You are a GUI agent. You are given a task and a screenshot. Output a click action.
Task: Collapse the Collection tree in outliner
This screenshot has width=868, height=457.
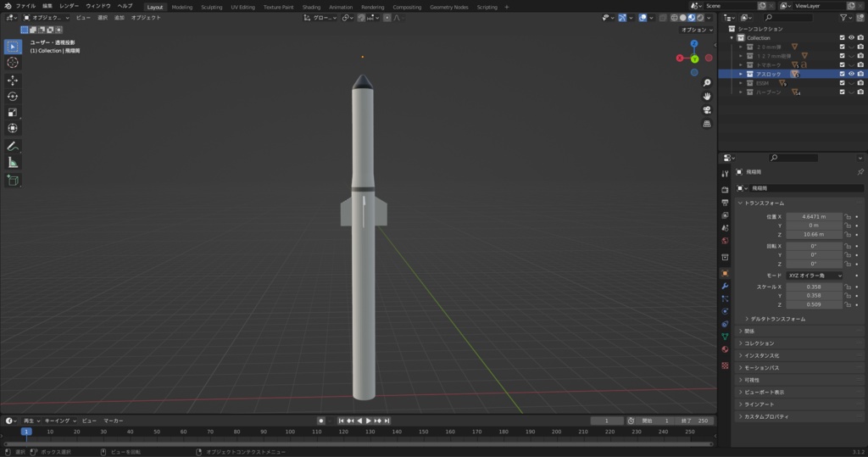click(732, 38)
